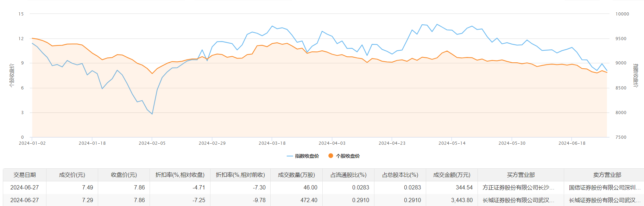Click the 成交价(元) column header
The width and height of the screenshot is (644, 206).
(72, 175)
